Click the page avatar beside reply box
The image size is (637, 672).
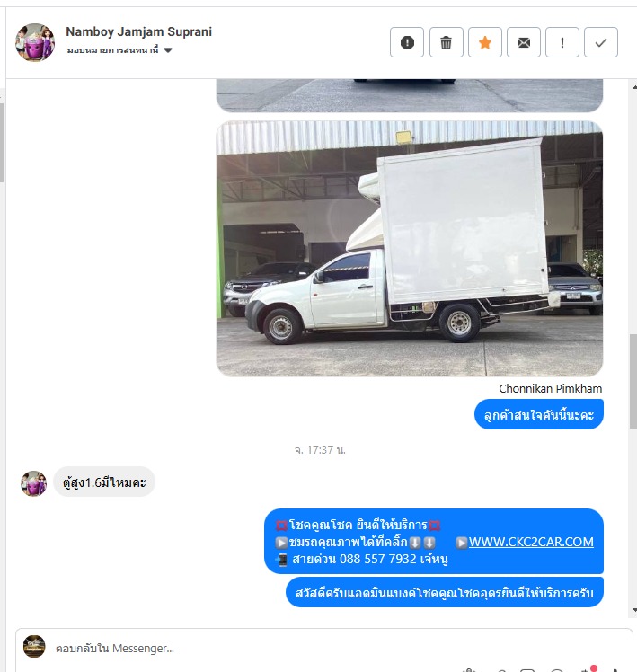[x=34, y=646]
